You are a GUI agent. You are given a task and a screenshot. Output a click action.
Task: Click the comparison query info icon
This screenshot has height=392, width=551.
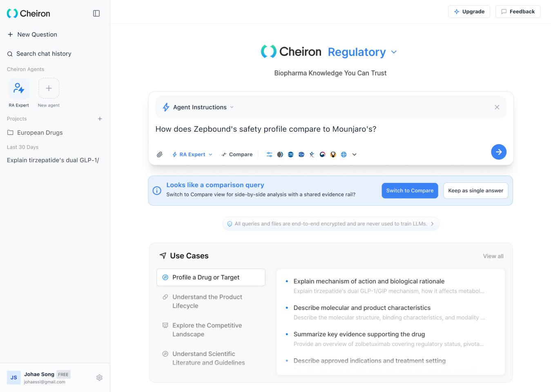[x=157, y=191]
